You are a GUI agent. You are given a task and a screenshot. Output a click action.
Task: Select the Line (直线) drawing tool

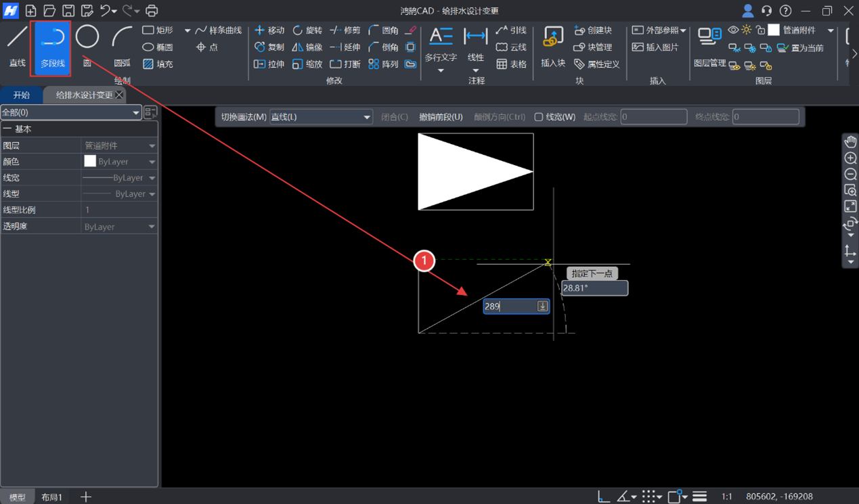[17, 45]
